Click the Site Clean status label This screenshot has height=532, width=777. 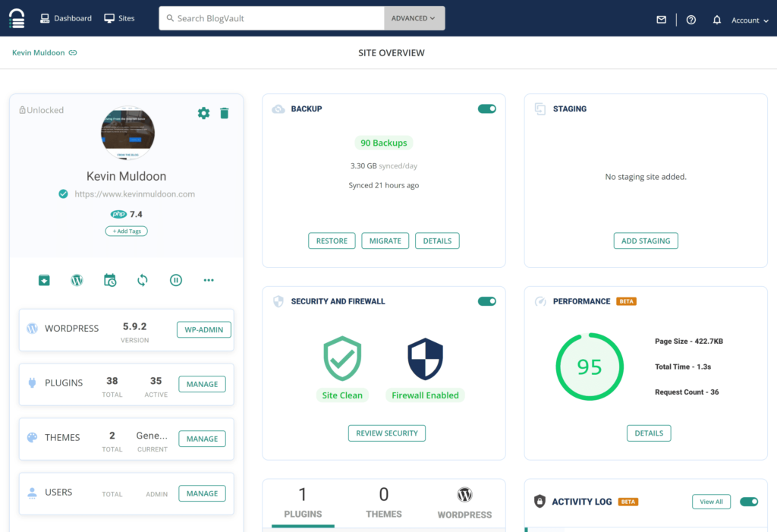(342, 395)
